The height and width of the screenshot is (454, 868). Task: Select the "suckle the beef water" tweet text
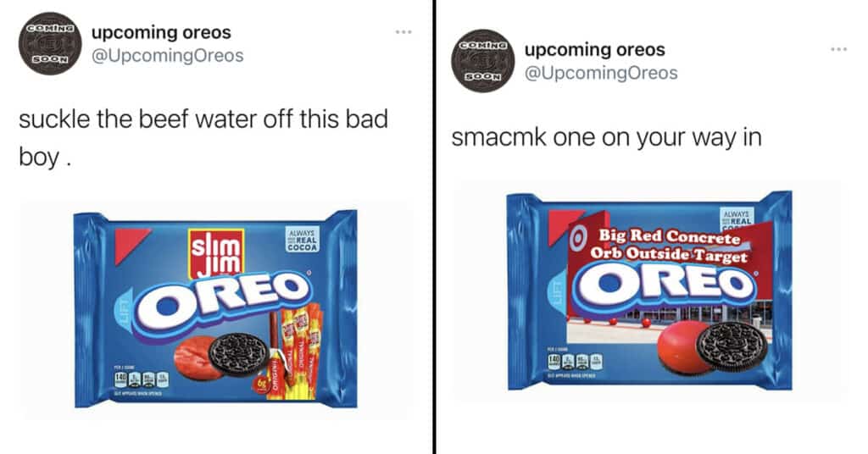point(203,138)
